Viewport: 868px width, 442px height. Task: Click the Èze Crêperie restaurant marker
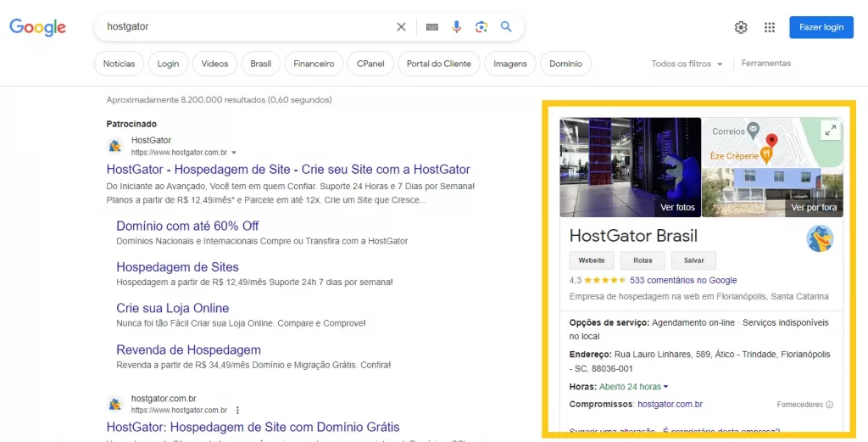[x=766, y=154]
